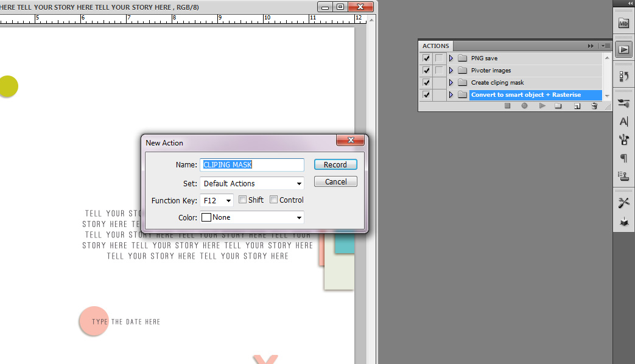635x364 pixels.
Task: Toggle dialog on/off box for Pivoter images
Action: [439, 71]
